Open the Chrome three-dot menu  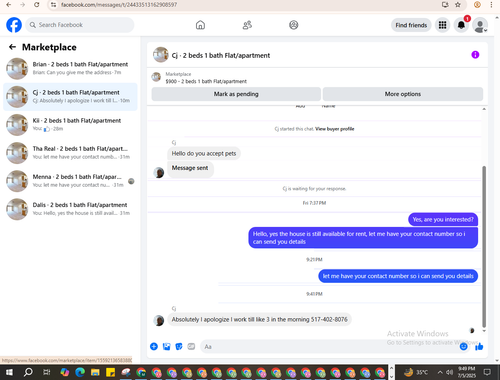491,5
